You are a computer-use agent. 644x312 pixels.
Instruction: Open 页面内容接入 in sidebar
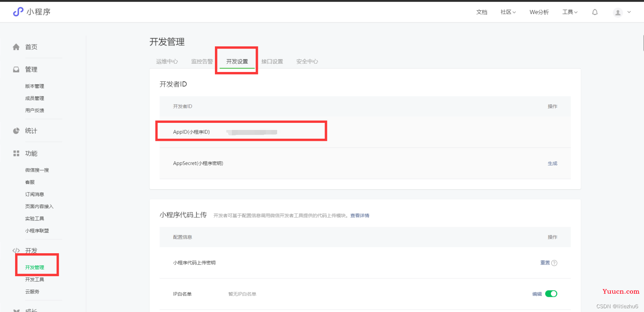(x=39, y=206)
